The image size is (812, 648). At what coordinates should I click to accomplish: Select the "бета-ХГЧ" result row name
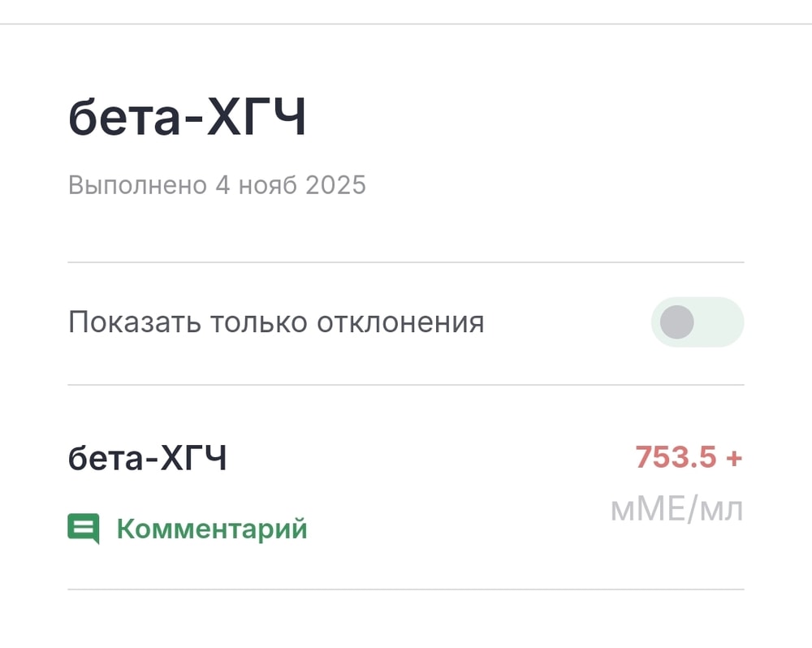pos(147,459)
